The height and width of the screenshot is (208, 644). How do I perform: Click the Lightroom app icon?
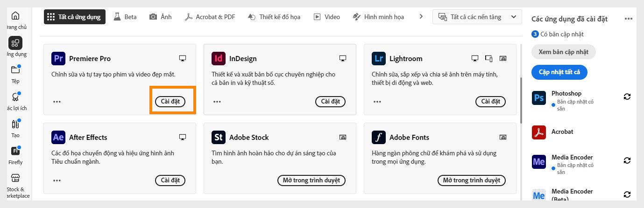pyautogui.click(x=379, y=59)
